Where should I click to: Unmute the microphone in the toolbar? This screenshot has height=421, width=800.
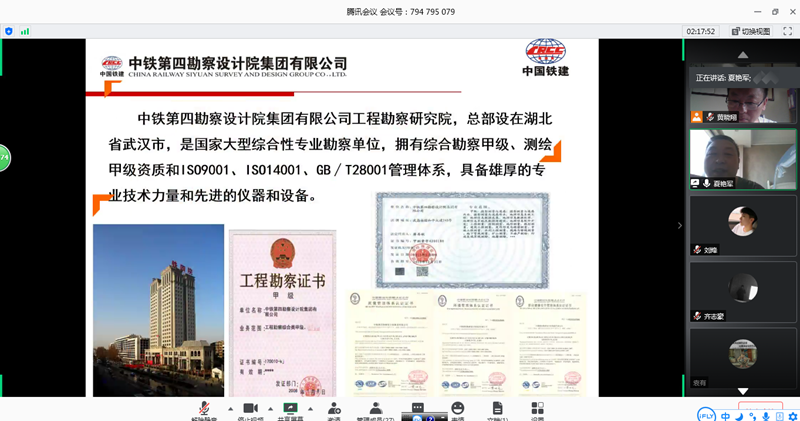point(204,410)
